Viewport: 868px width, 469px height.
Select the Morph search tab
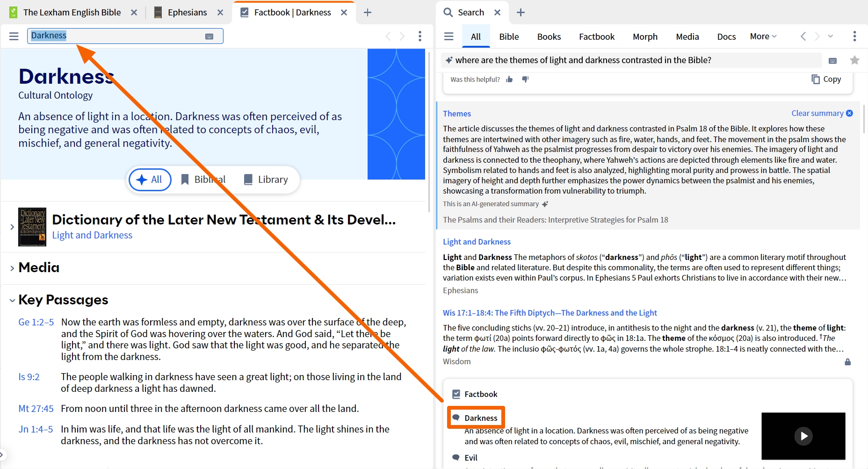(645, 36)
